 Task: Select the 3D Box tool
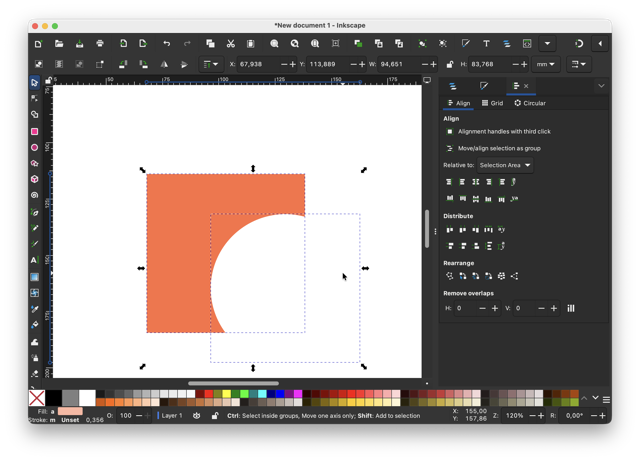(35, 179)
